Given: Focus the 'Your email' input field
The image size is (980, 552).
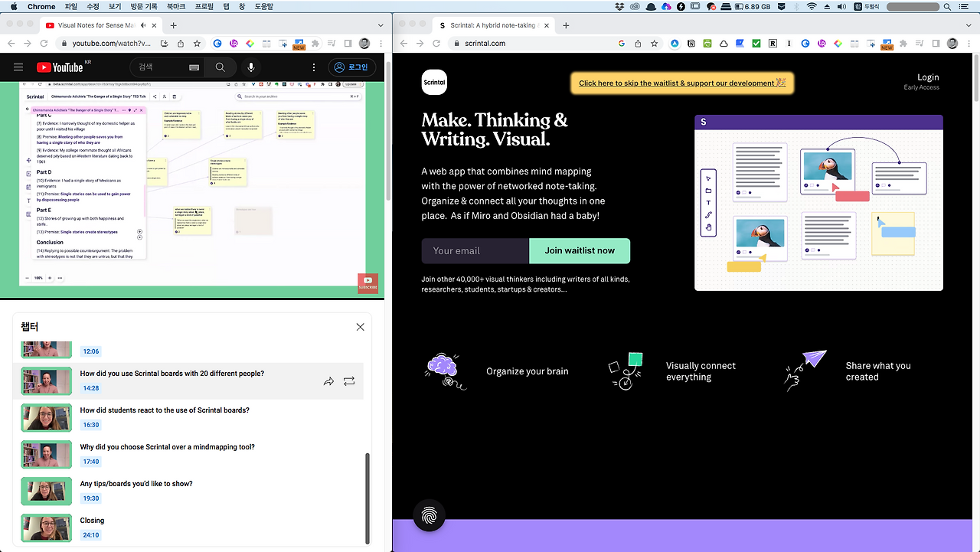Looking at the screenshot, I should 475,250.
